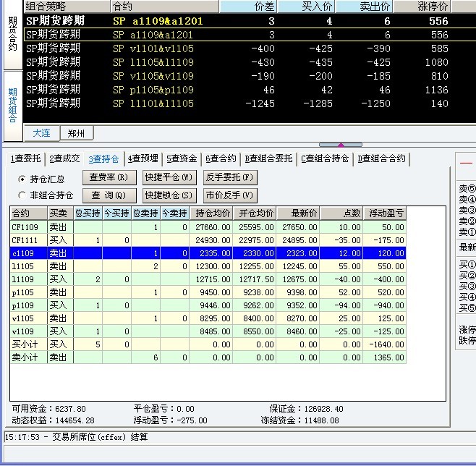The image size is (476, 466).
Task: Click the 保证金 value 126928.40
Action: pos(323,409)
